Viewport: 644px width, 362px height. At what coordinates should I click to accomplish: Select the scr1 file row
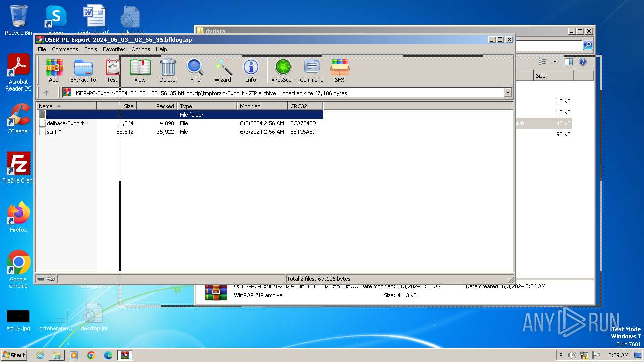coord(180,132)
